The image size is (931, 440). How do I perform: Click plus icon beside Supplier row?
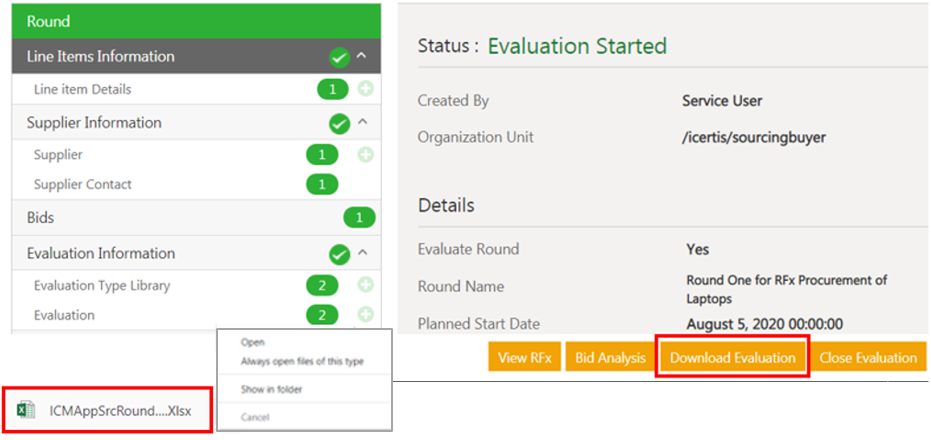(366, 155)
